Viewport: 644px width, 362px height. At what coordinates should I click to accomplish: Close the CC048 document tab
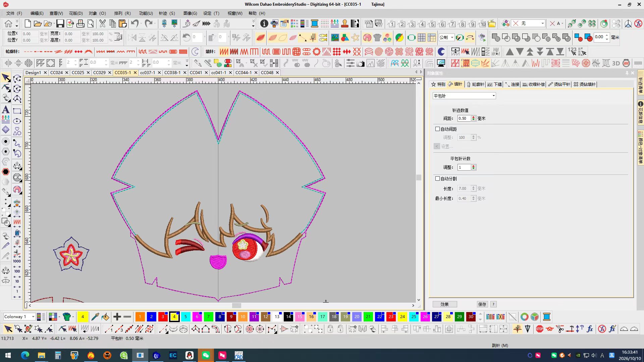point(277,72)
